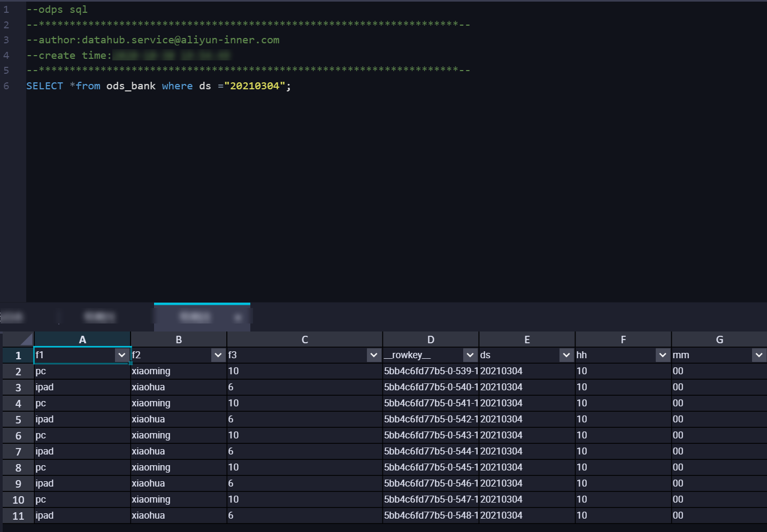Select column header B
This screenshot has width=767, height=532.
click(179, 340)
